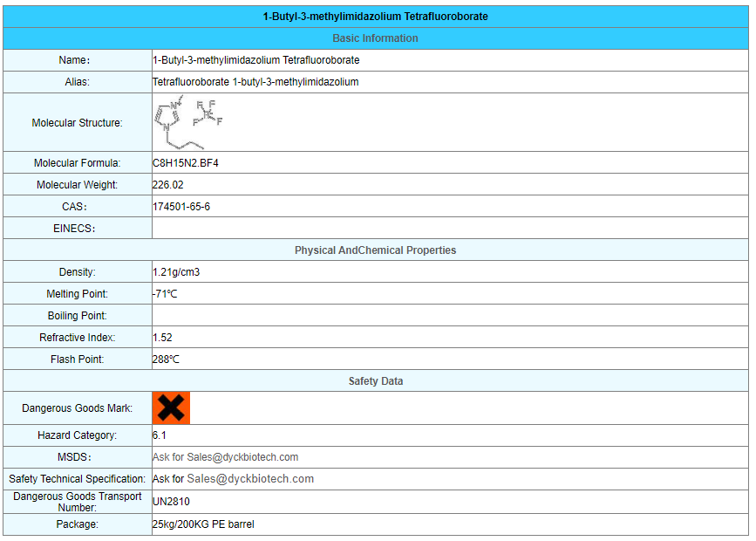Click the flash point value 288℃

tap(166, 360)
